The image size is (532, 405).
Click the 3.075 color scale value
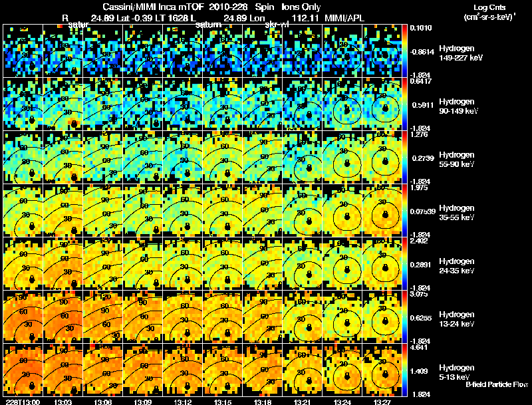coord(419,294)
